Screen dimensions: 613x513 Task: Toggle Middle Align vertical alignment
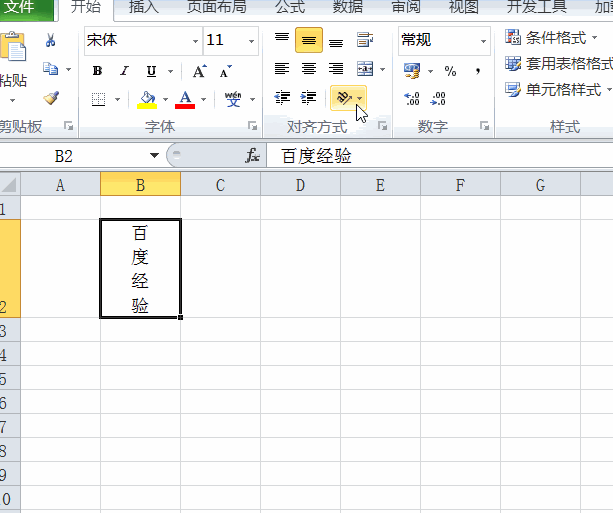pyautogui.click(x=309, y=40)
